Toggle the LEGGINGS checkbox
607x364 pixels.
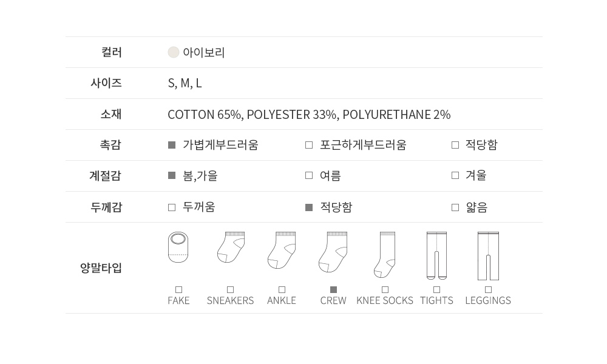(488, 290)
